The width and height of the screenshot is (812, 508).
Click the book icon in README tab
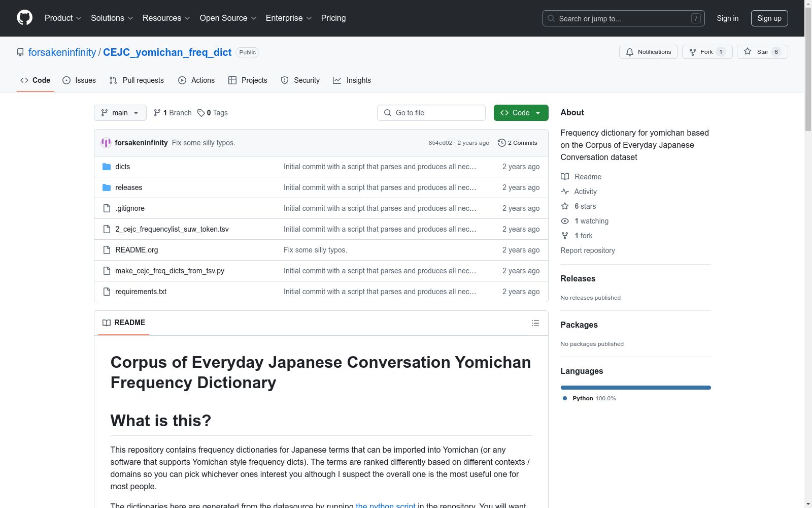pyautogui.click(x=107, y=323)
